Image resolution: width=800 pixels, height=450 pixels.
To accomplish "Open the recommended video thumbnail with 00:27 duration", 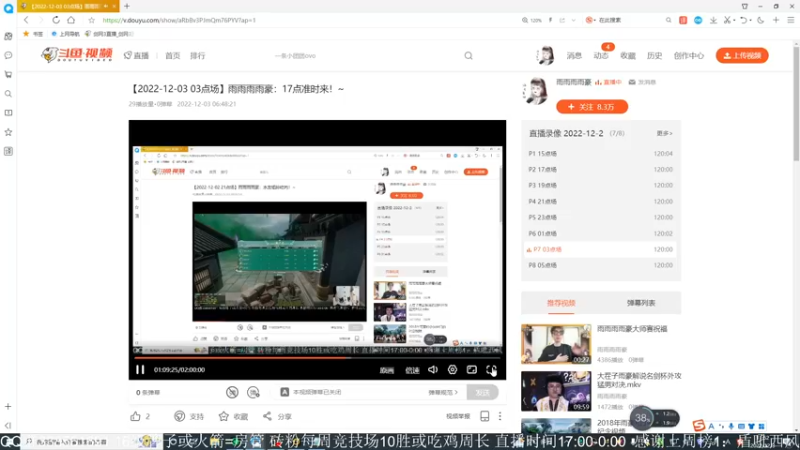I will coord(556,344).
